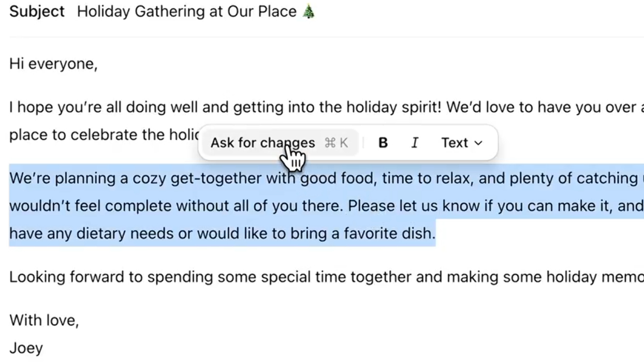Click the Christmas tree emoji in subject
Image resolution: width=644 pixels, height=362 pixels.
point(309,11)
